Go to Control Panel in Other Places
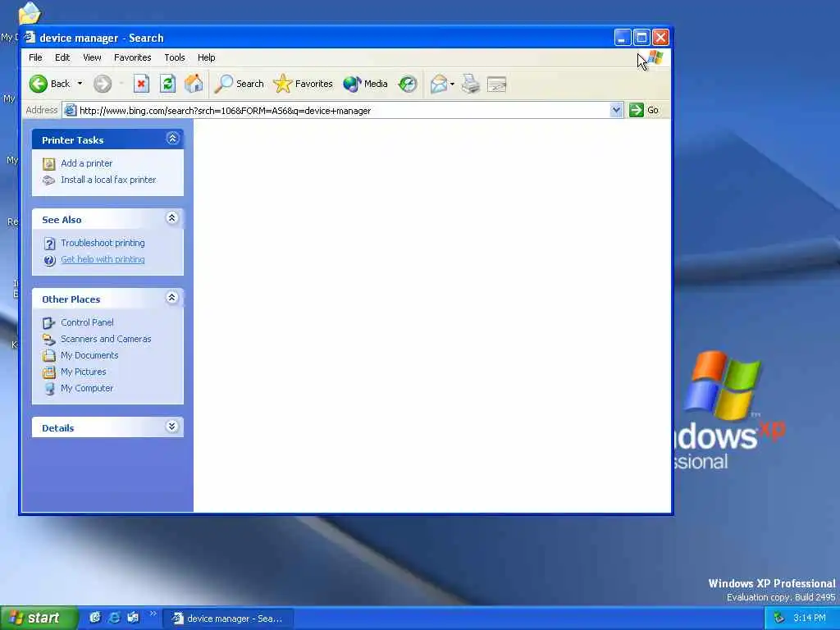This screenshot has height=630, width=840. coord(87,322)
